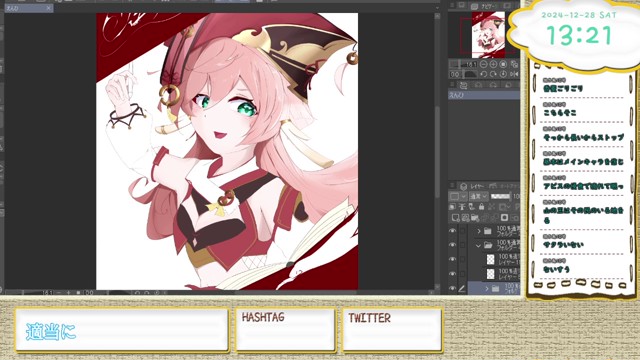Rotate the view right in the Navigator
The width and height of the screenshot is (640, 360).
[493, 74]
